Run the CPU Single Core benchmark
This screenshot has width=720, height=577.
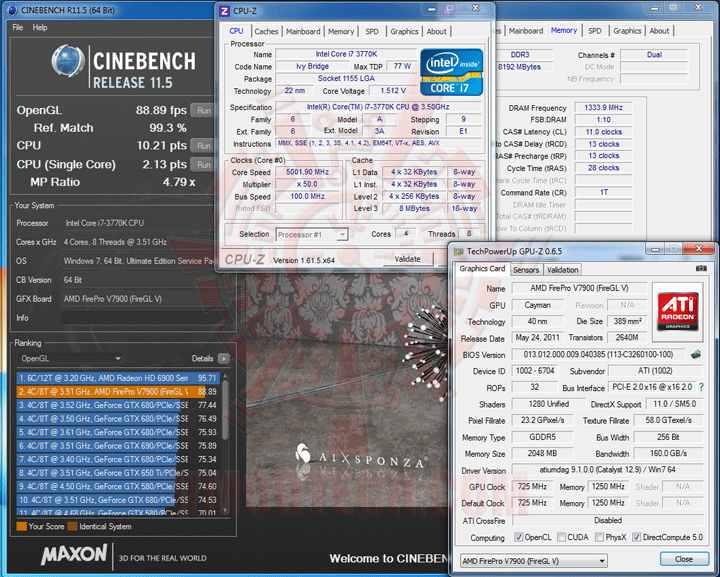203,164
